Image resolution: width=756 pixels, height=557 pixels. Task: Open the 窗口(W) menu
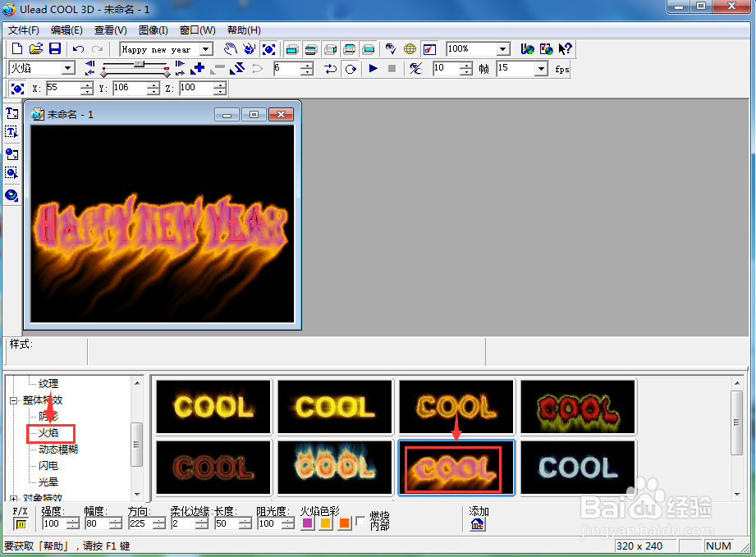(197, 30)
